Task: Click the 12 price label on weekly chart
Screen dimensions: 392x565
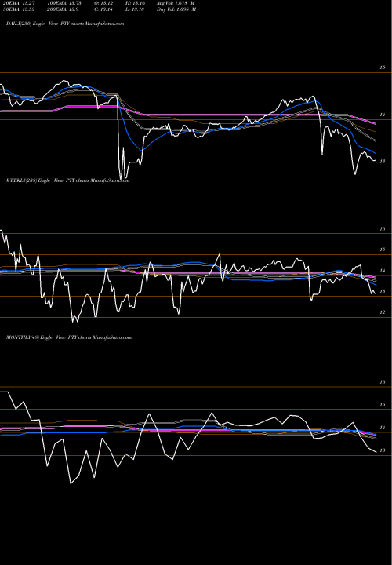Action: click(x=383, y=312)
